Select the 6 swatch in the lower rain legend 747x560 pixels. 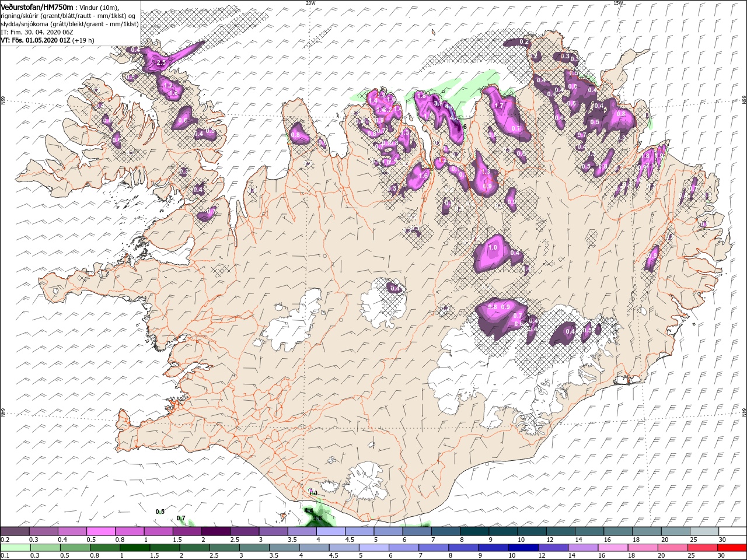tap(403, 547)
